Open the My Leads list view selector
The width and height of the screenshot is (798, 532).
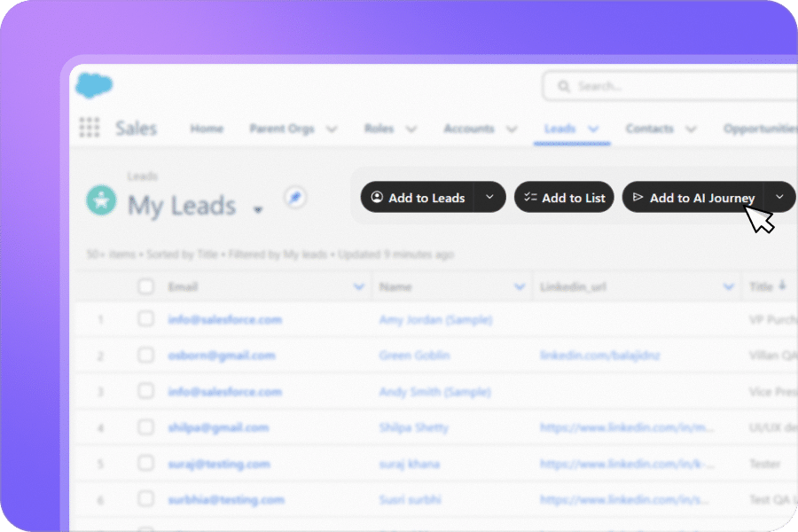[258, 210]
